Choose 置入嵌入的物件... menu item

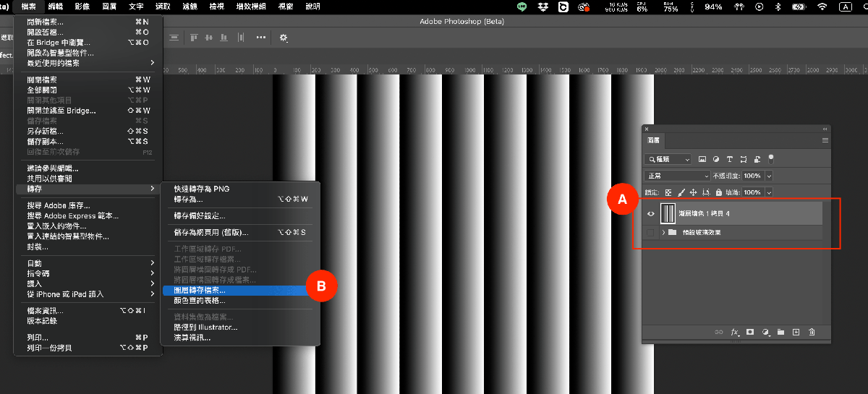click(89, 226)
